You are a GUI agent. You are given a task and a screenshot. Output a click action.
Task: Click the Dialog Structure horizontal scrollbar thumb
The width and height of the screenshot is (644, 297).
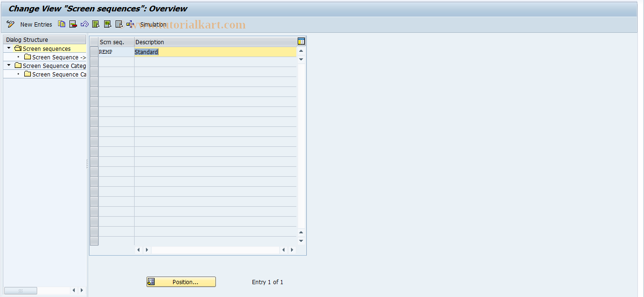[x=20, y=290]
